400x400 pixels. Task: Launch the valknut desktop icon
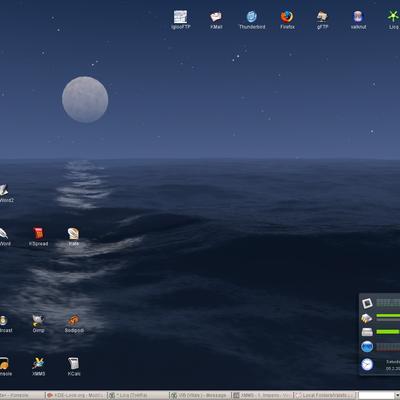[358, 20]
